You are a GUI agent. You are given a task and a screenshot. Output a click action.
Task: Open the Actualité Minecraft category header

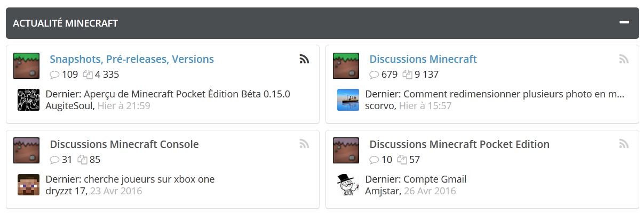(x=66, y=23)
